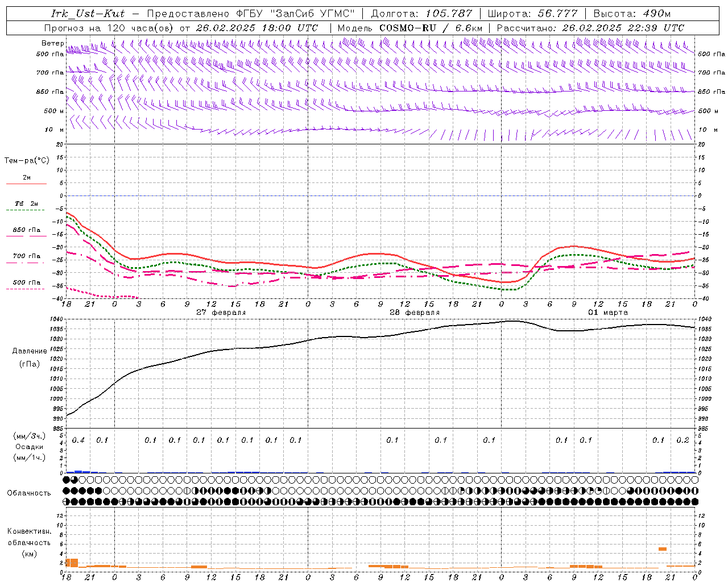This screenshot has height=582, width=728.
Task: Click the Долгота: 105.787 value
Action: [421, 14]
